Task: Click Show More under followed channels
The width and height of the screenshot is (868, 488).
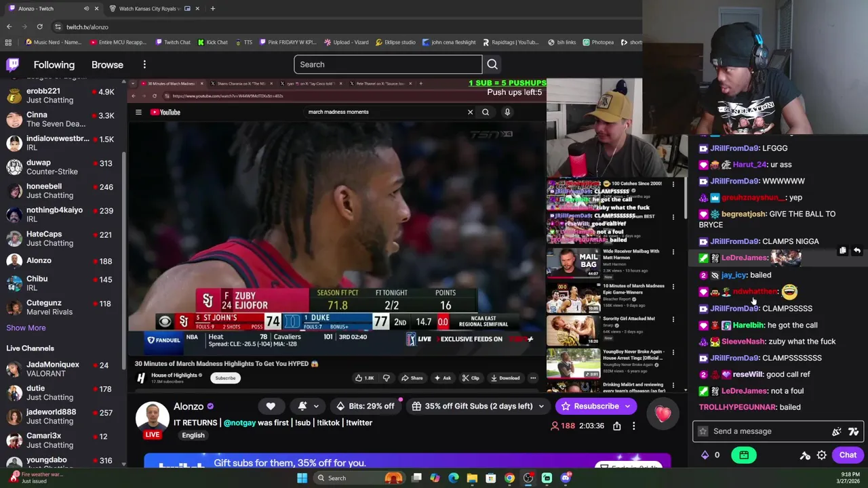Action: pyautogui.click(x=26, y=328)
